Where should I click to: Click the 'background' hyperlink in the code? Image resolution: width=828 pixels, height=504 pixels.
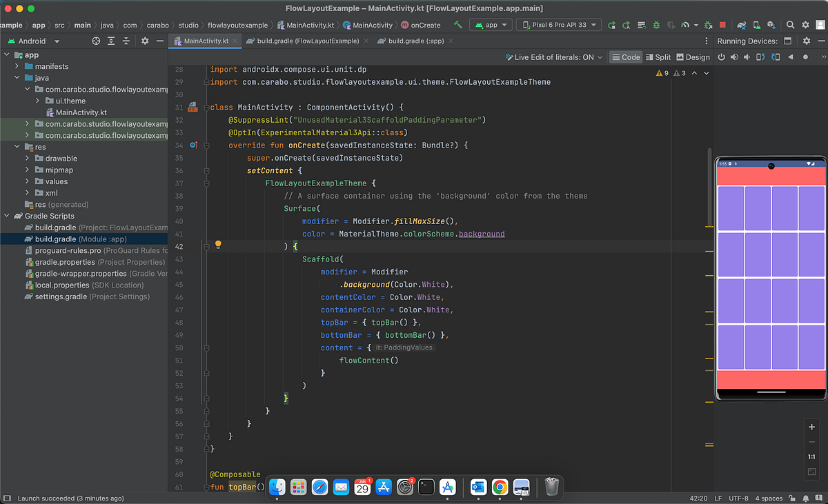click(x=481, y=233)
